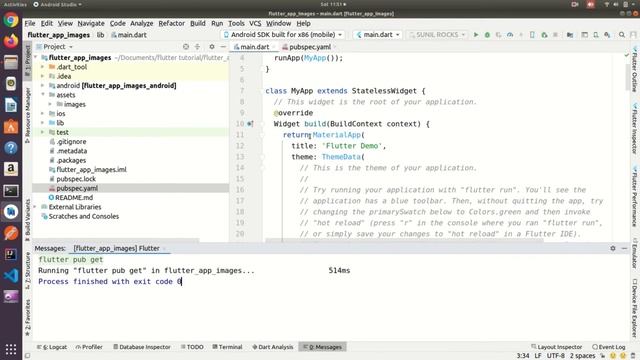Expand the android module folder
This screenshot has width=640, height=360.
click(42, 86)
